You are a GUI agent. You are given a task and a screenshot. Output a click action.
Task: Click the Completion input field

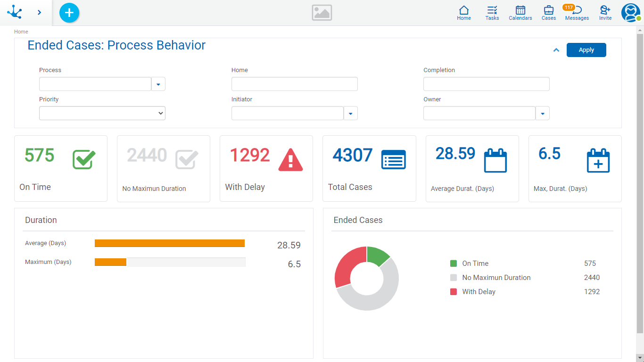click(486, 84)
